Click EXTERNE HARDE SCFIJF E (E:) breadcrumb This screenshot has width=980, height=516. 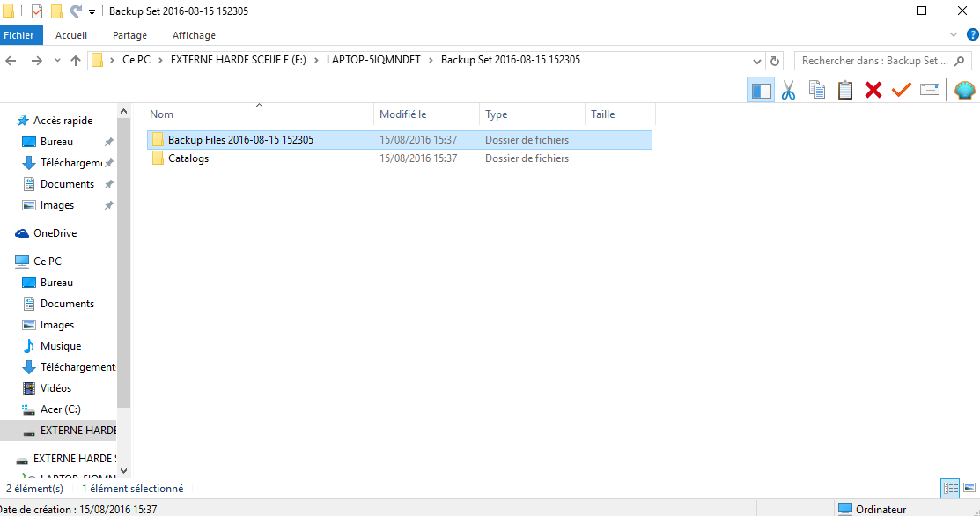coord(238,60)
